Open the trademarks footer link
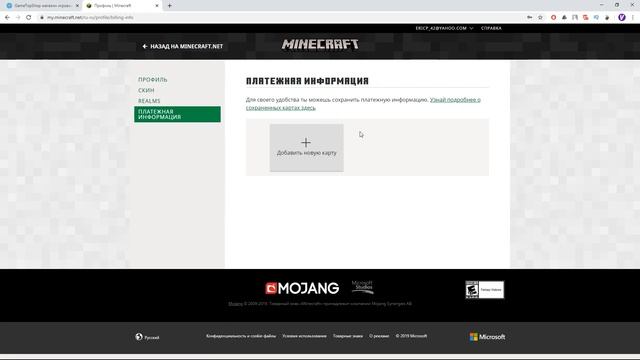Screen dimensions: 640x360 (x=348, y=336)
